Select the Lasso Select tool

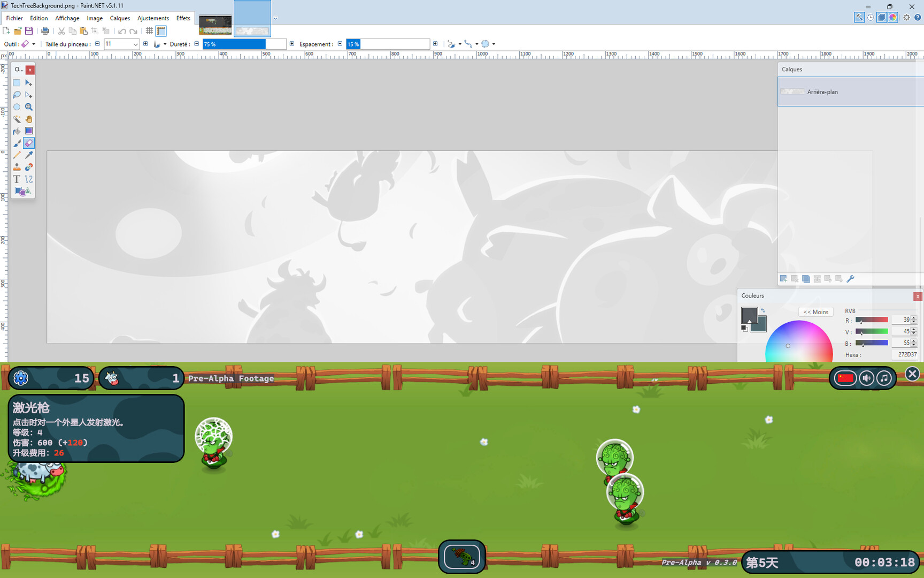(17, 95)
